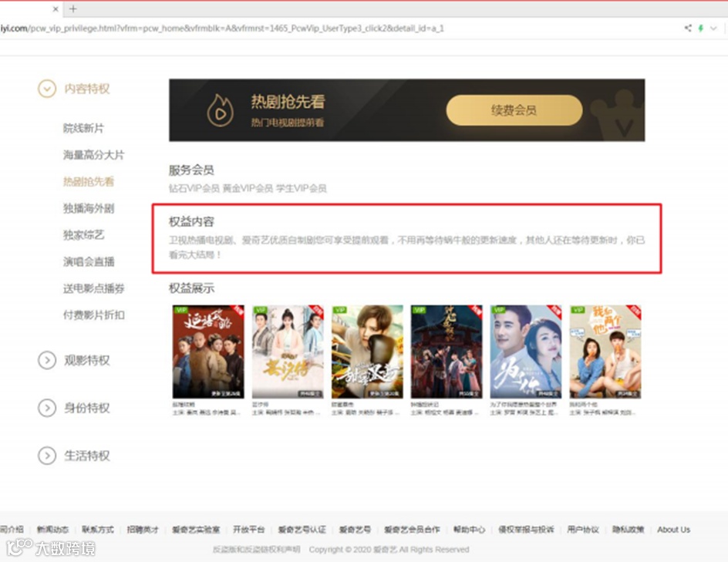
Task: Open 反盗版和反盗链权利声明 link
Action: coord(256,550)
